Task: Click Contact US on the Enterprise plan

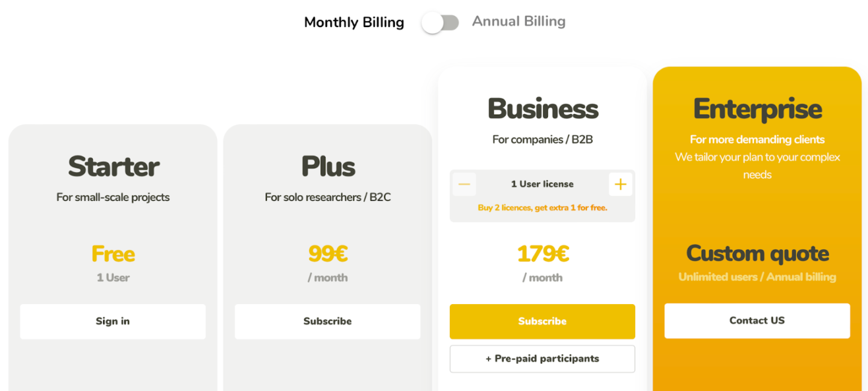Action: [x=757, y=320]
